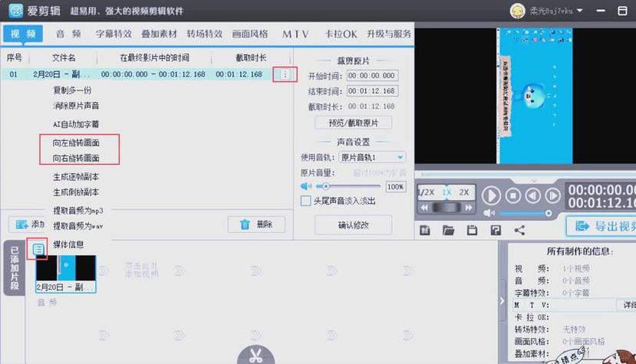Click the rewind double-arrow icon
This screenshot has height=364, width=636.
424,208
